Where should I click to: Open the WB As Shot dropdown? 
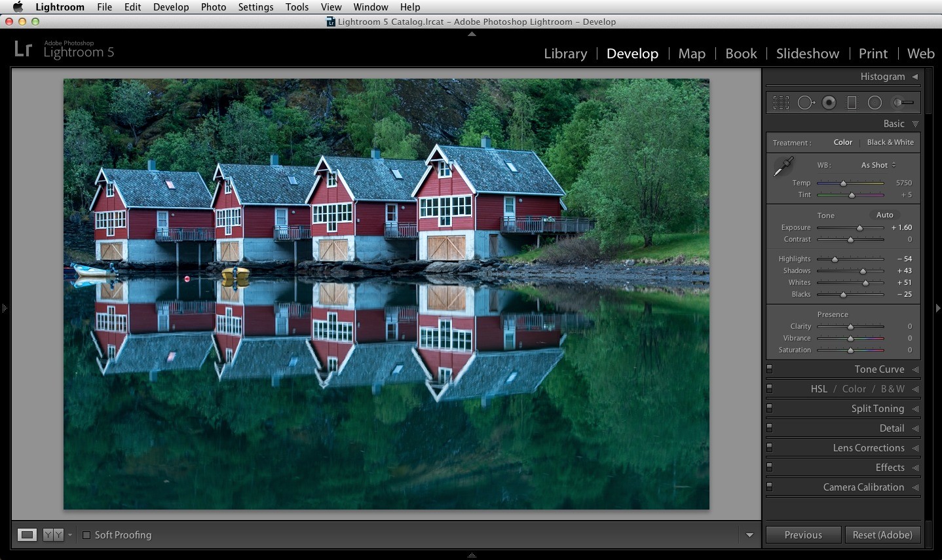coord(878,165)
